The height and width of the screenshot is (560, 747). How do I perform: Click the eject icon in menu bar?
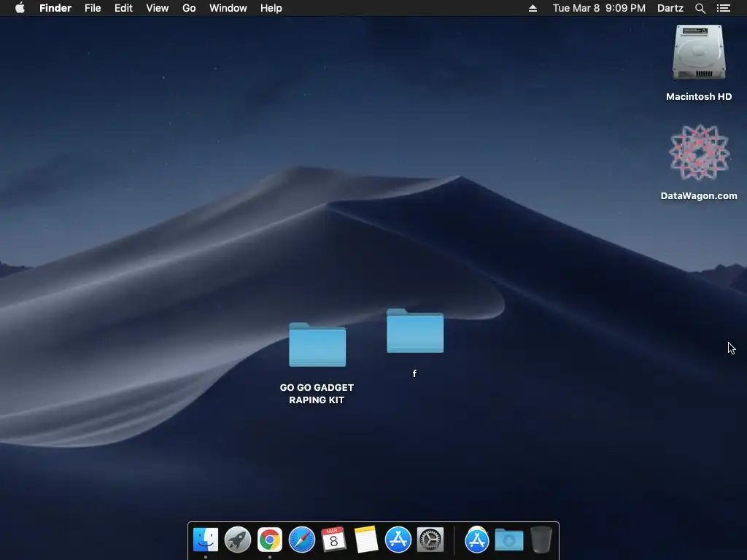tap(533, 8)
